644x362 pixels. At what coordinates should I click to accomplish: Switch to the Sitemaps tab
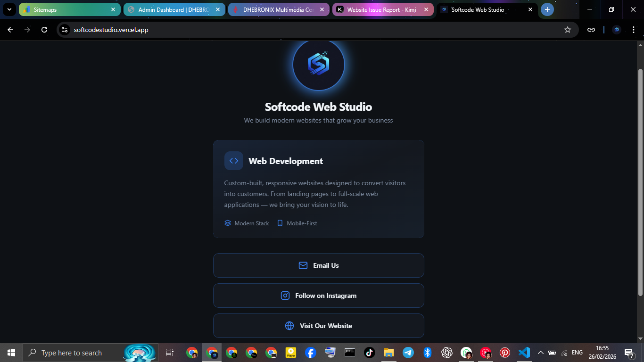click(x=66, y=9)
